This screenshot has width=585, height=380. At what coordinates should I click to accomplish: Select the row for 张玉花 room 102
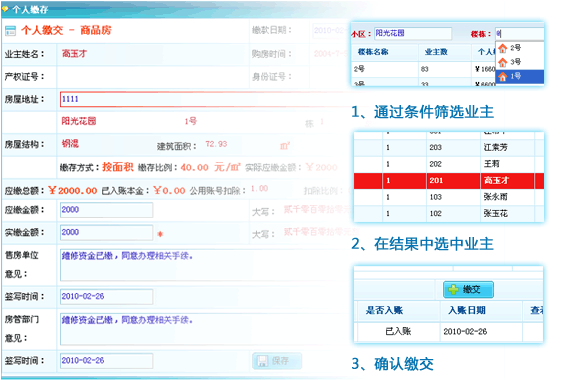tap(448, 213)
